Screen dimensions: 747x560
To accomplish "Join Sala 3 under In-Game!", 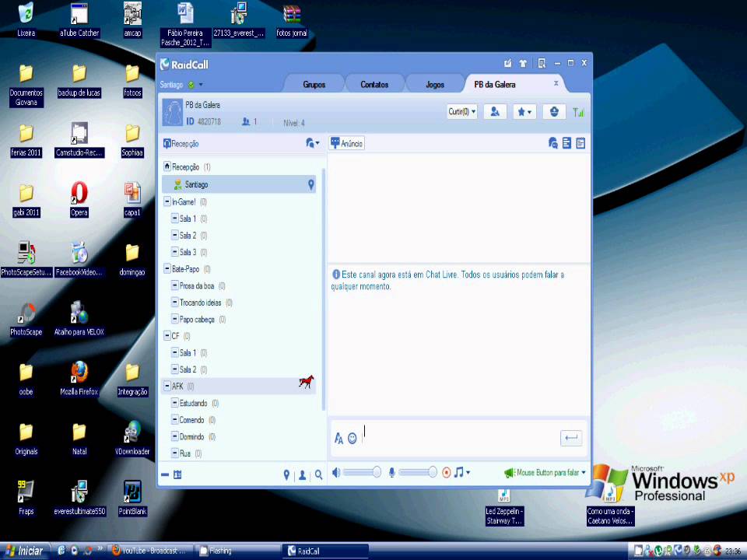I will 188,252.
